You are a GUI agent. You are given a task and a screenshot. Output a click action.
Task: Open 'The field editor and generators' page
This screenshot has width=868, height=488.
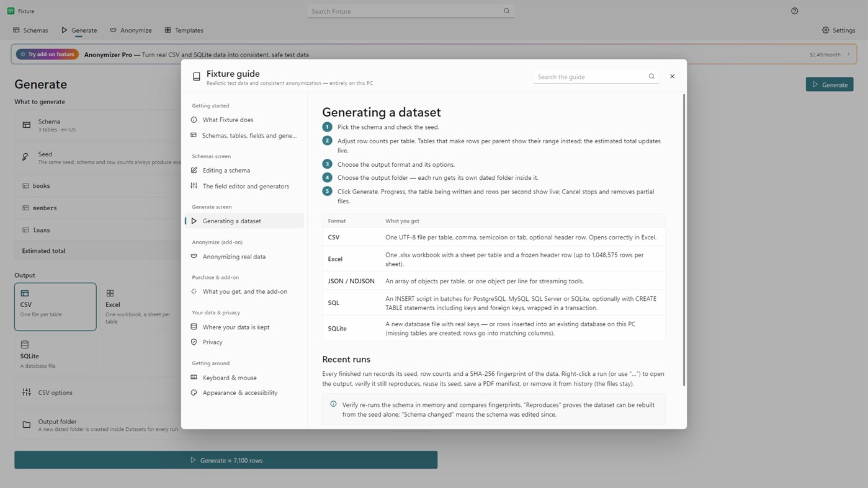coord(244,186)
